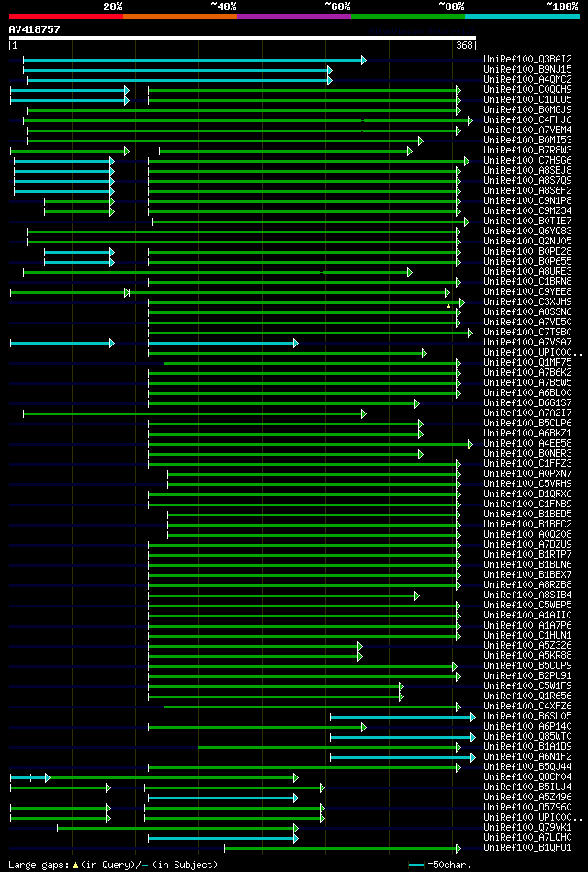The image size is (588, 872).
Task: Click UniRef100_A8URE3 hit label
Action: (528, 271)
